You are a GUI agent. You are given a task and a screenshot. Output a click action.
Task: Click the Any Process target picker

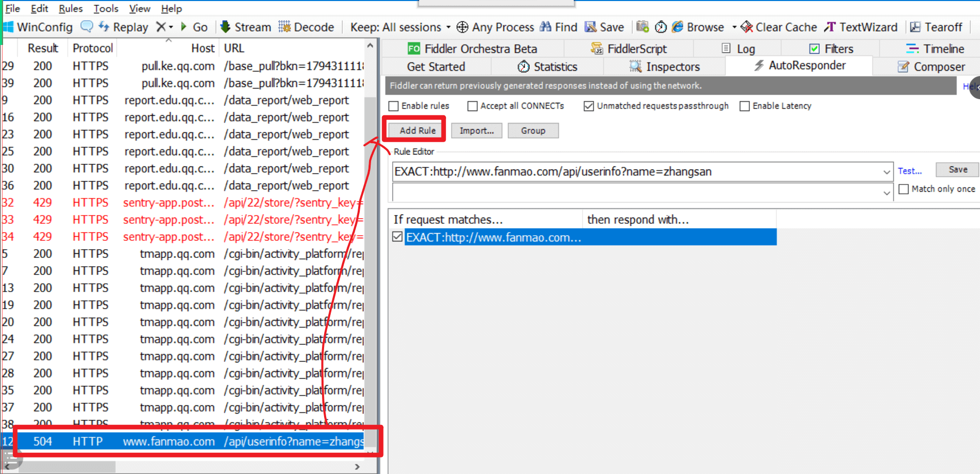(x=495, y=27)
